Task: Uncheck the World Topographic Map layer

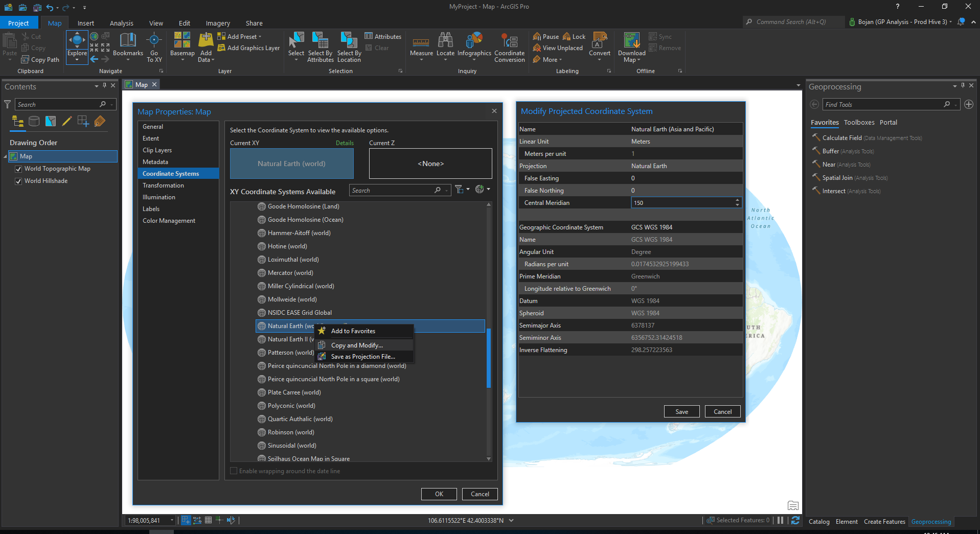Action: [x=18, y=168]
